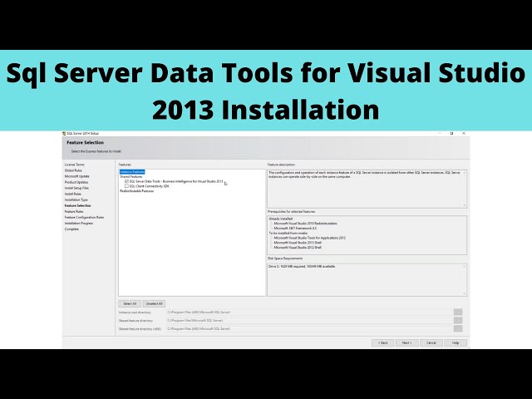This screenshot has width=532, height=399.
Task: Minimize the SQL Server 2014 Setup window
Action: point(440,133)
